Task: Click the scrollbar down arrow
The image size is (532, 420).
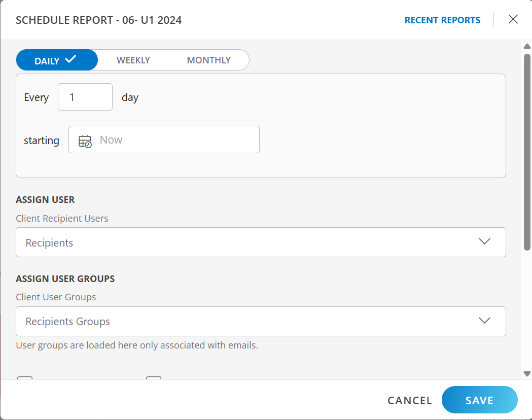Action: tap(527, 374)
